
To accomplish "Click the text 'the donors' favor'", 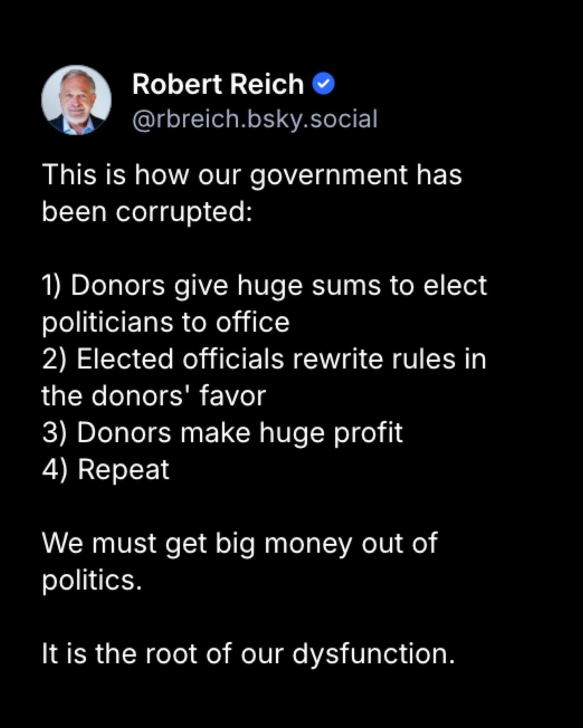I will tap(154, 396).
